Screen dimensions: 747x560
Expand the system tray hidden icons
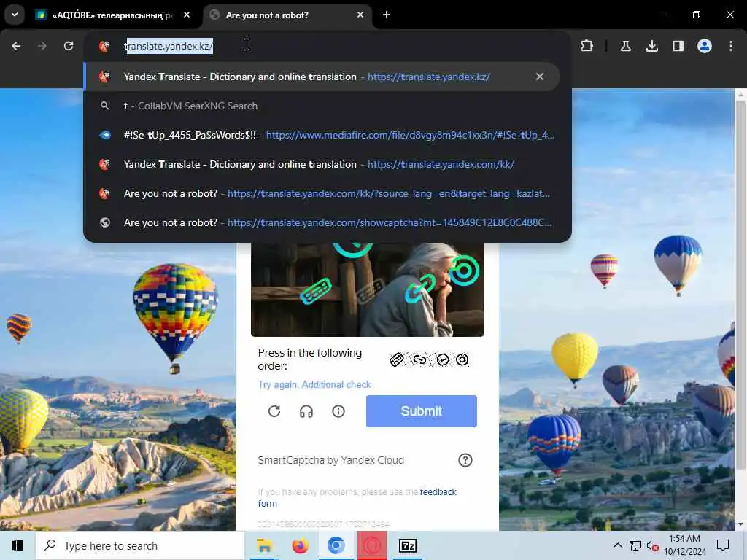pos(617,545)
